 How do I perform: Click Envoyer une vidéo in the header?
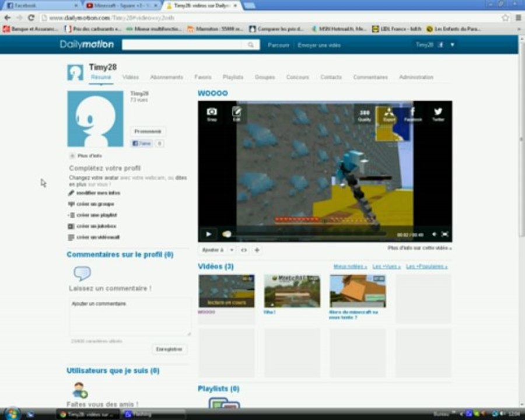coord(319,45)
